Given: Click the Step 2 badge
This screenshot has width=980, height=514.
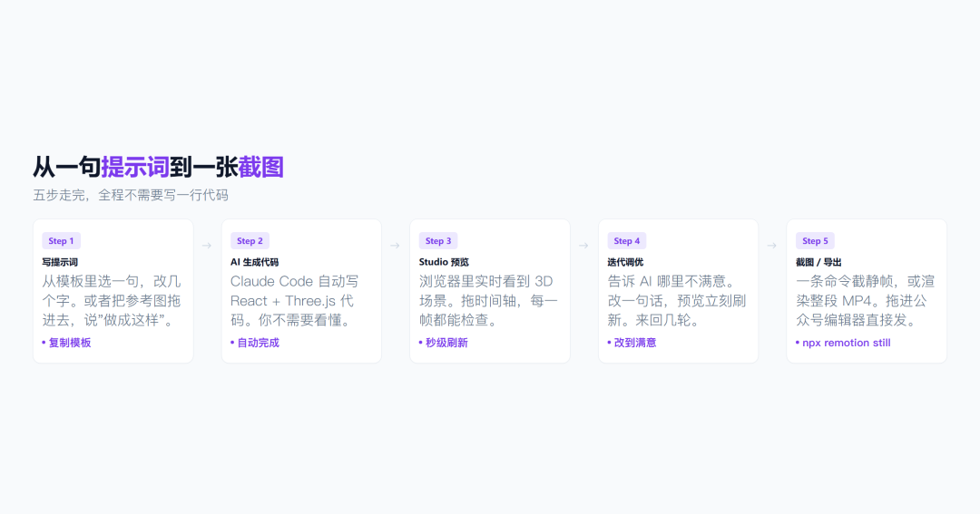Looking at the screenshot, I should (250, 241).
